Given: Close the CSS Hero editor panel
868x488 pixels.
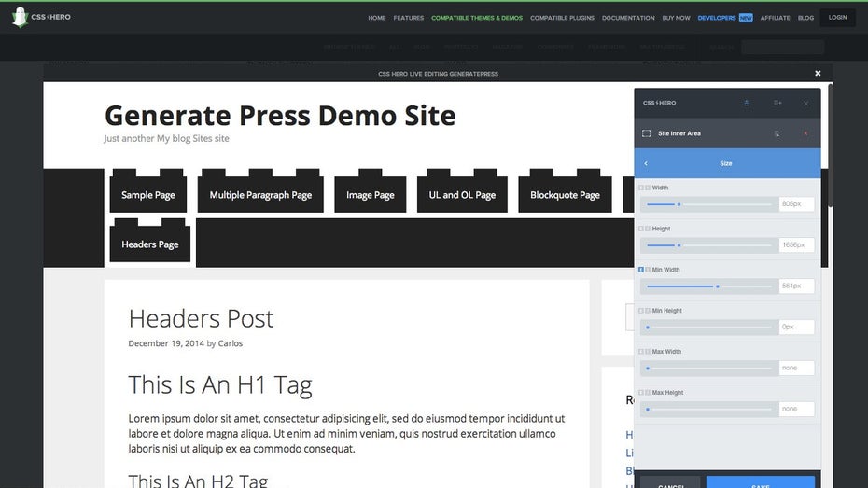Looking at the screenshot, I should pyautogui.click(x=806, y=103).
